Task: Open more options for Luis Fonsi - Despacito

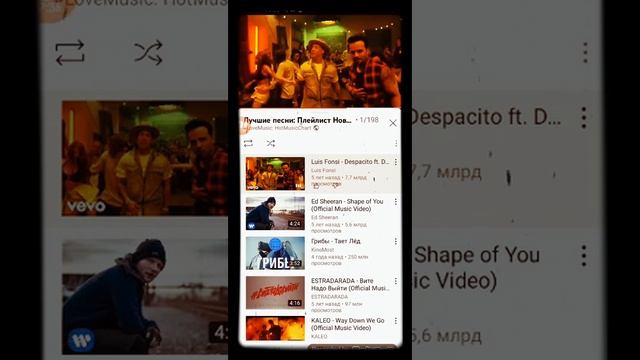Action: pyautogui.click(x=396, y=162)
